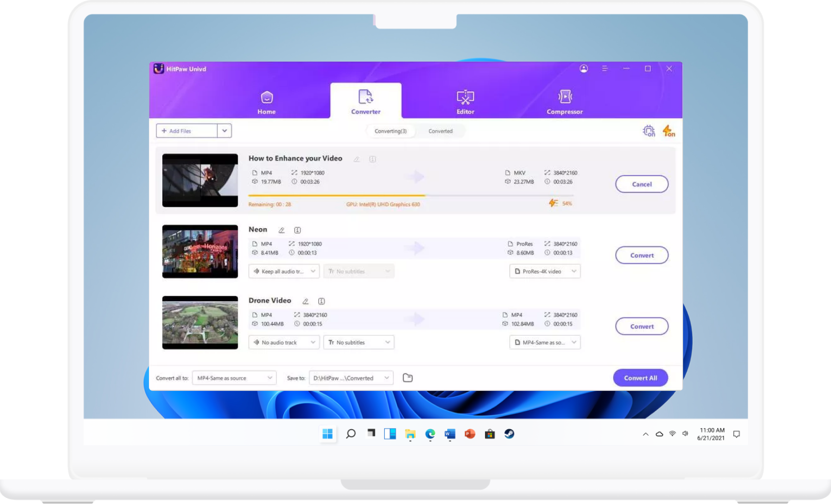Viewport: 831px width, 504px height.
Task: Turn off lossless conversion lightning toggle
Action: [668, 130]
